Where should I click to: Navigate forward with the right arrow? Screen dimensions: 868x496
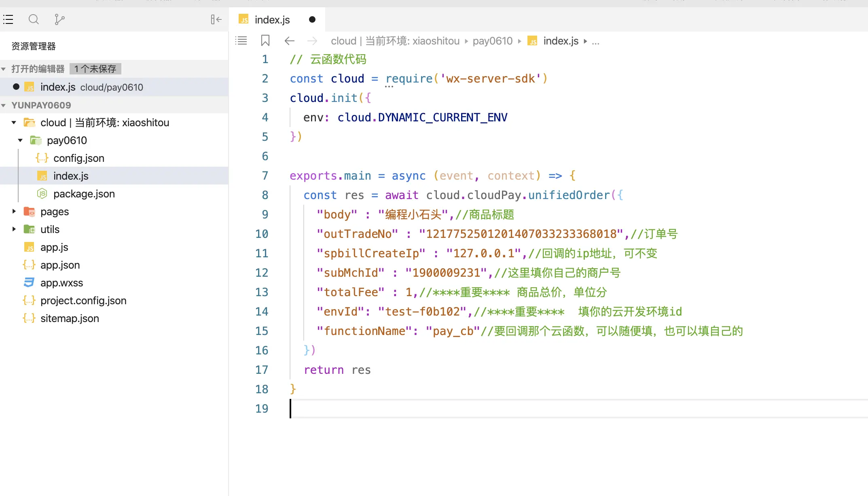(312, 40)
